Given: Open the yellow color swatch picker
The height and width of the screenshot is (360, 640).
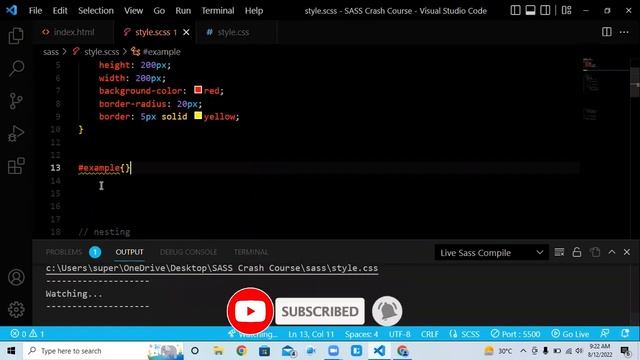Looking at the screenshot, I should pos(198,116).
